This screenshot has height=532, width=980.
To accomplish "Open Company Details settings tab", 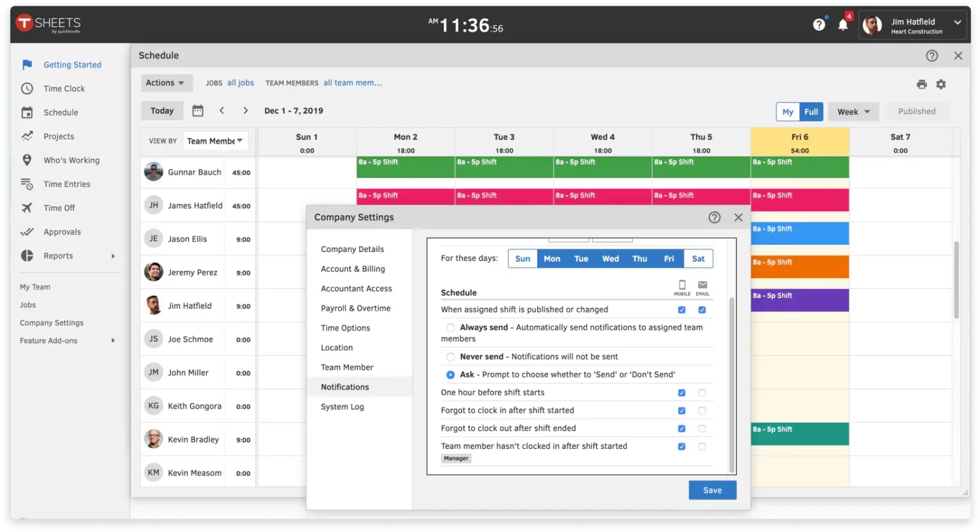I will click(352, 249).
